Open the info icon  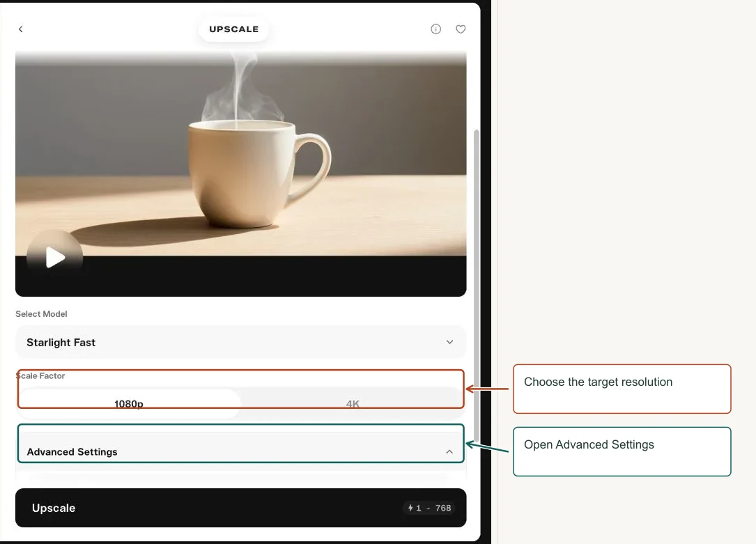(435, 29)
